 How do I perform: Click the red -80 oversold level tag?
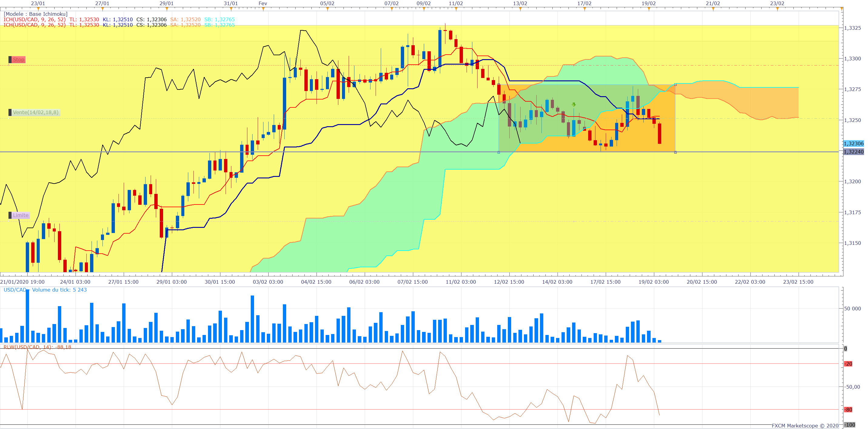click(x=848, y=410)
